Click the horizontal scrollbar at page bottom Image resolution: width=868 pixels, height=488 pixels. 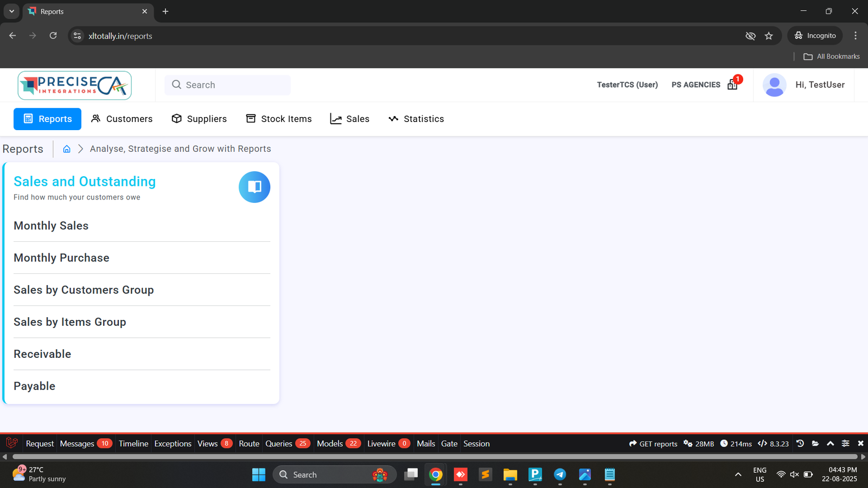[434, 457]
